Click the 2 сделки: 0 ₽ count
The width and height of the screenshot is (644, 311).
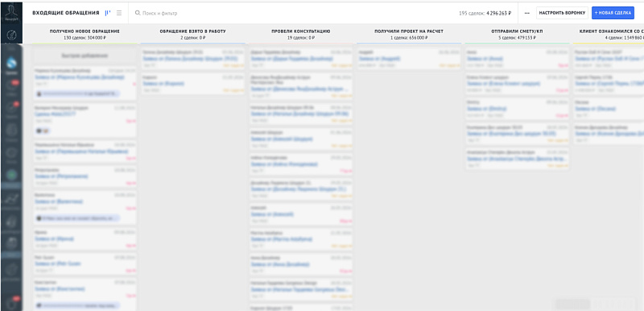pos(192,37)
